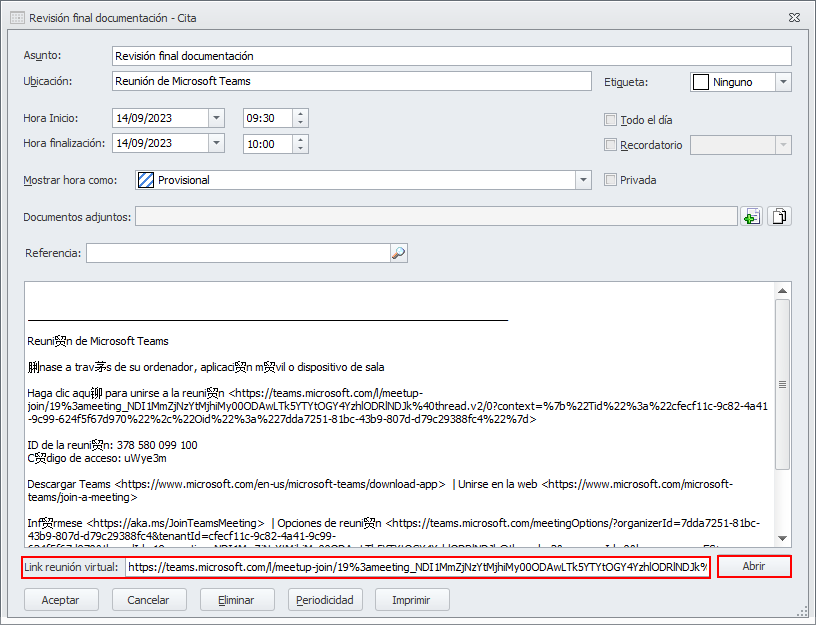Click the ID 378 580 099 100 line
816x625 pixels.
[112, 445]
